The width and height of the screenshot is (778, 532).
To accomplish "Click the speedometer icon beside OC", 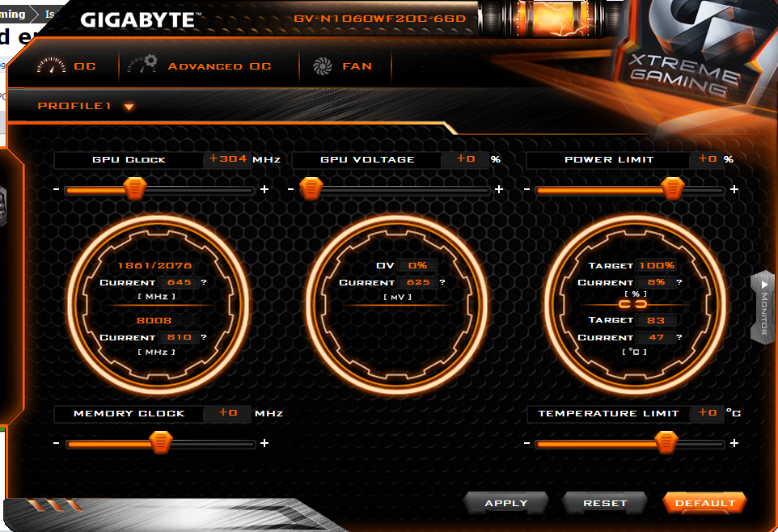I will point(51,66).
